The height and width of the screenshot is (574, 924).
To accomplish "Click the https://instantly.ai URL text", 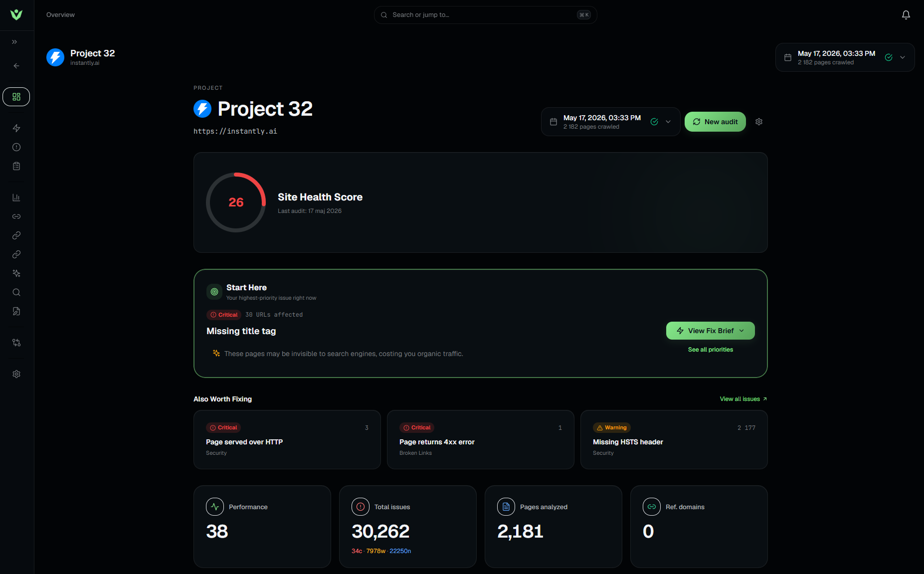I will pos(235,131).
